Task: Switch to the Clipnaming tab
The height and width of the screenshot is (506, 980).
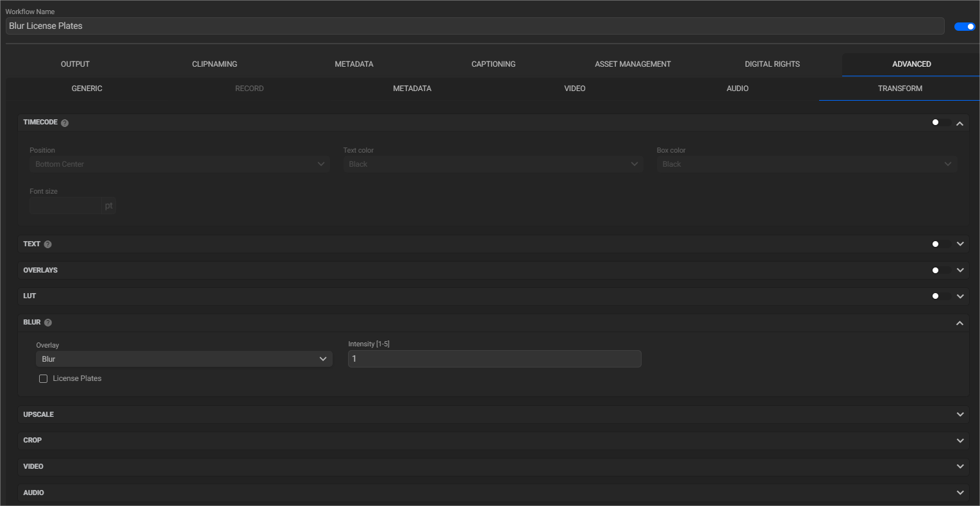Action: [x=215, y=64]
